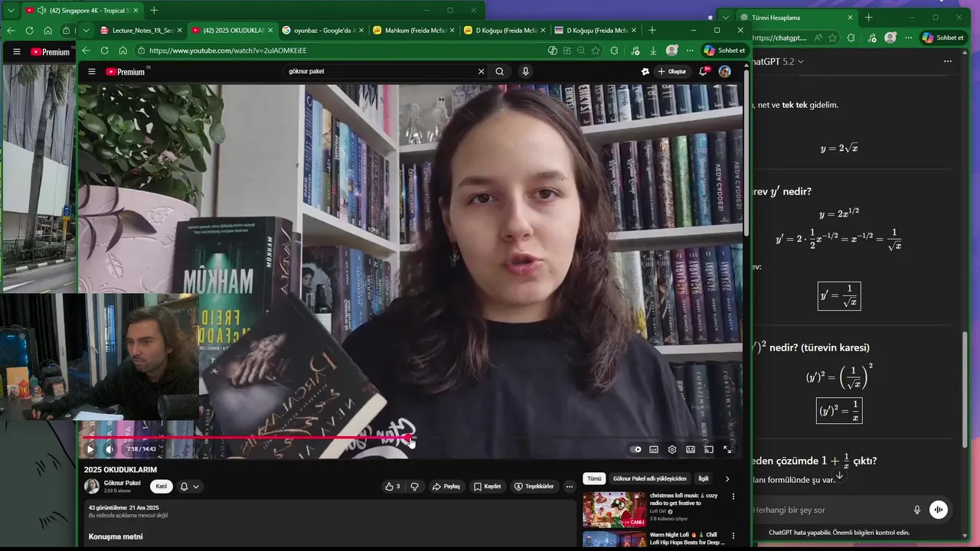Viewport: 980px width, 551px height.
Task: Toggle theater mode in the player
Action: pyautogui.click(x=691, y=449)
